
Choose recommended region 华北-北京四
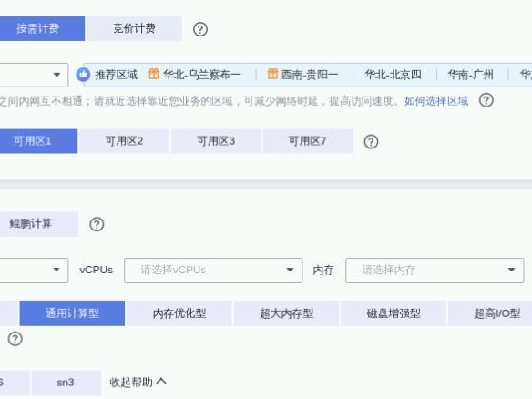pos(393,75)
